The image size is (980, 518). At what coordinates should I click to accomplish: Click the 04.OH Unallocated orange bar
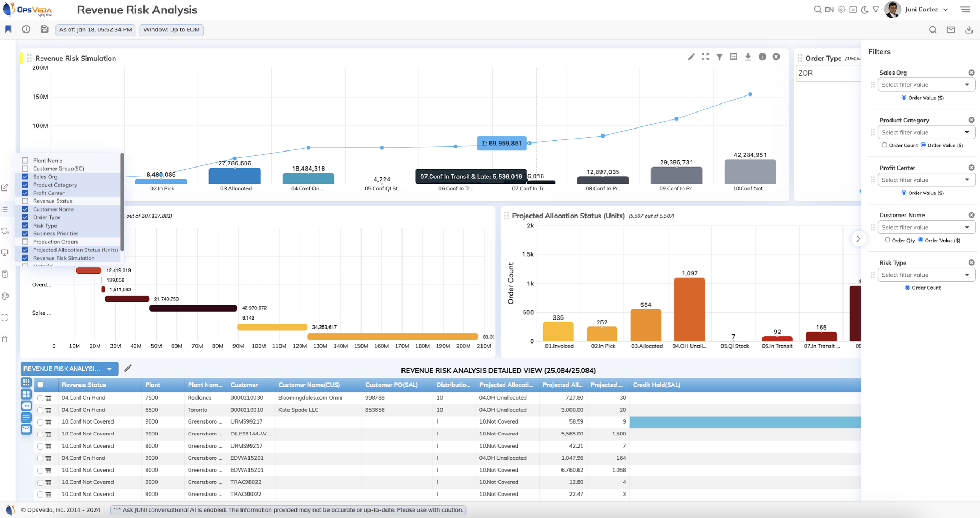689,310
